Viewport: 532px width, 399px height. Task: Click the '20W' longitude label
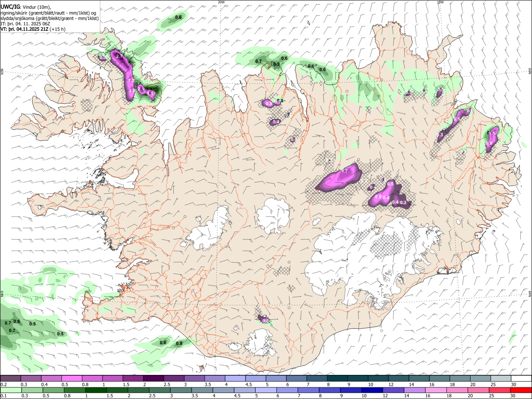coord(221,2)
